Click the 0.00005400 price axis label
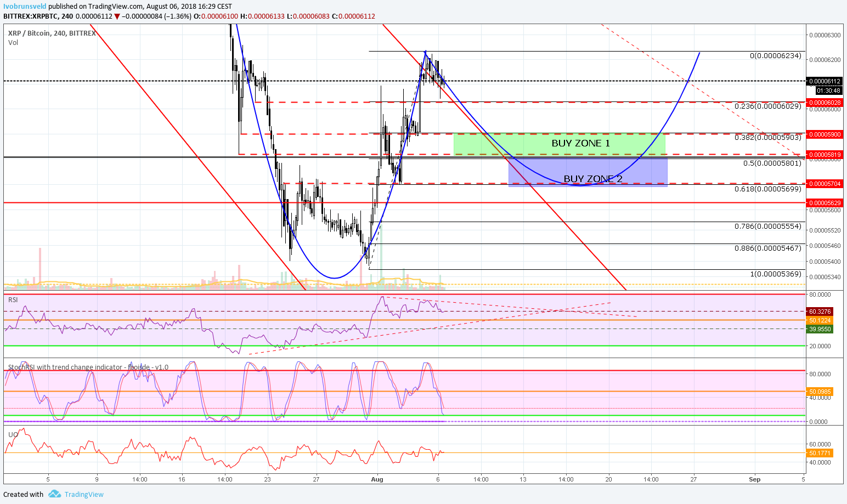Image resolution: width=847 pixels, height=504 pixels. 825,262
